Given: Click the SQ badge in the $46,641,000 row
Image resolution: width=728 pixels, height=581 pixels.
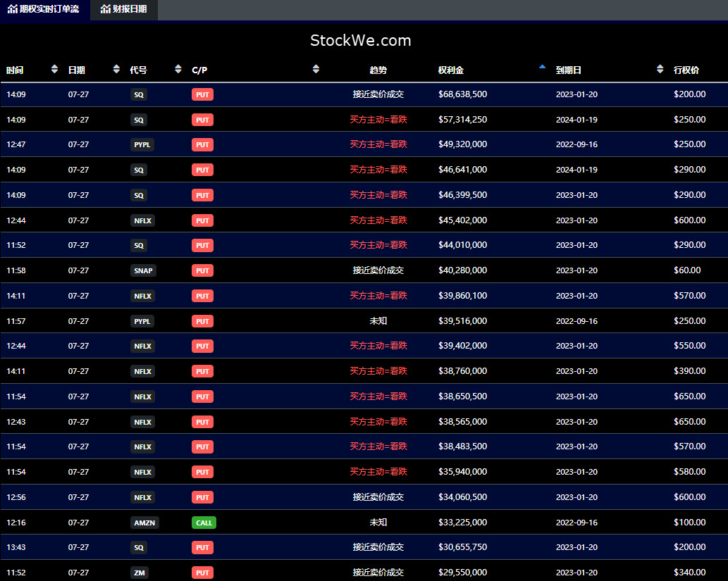Looking at the screenshot, I should point(139,170).
